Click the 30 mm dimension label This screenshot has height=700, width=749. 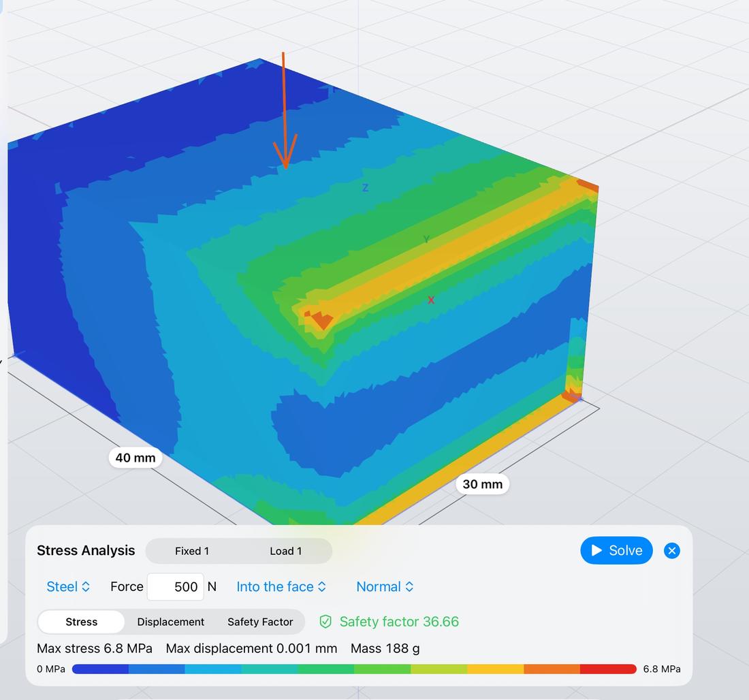(x=483, y=484)
